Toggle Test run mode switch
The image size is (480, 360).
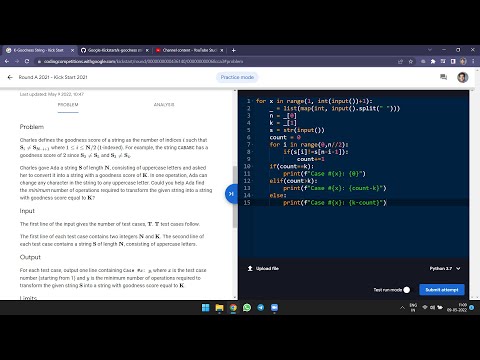pyautogui.click(x=406, y=290)
